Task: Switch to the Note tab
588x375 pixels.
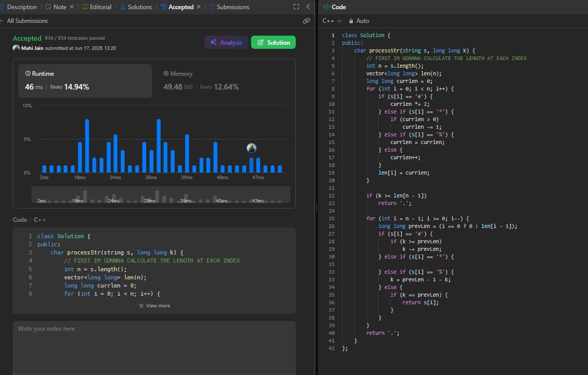Action: [x=56, y=7]
